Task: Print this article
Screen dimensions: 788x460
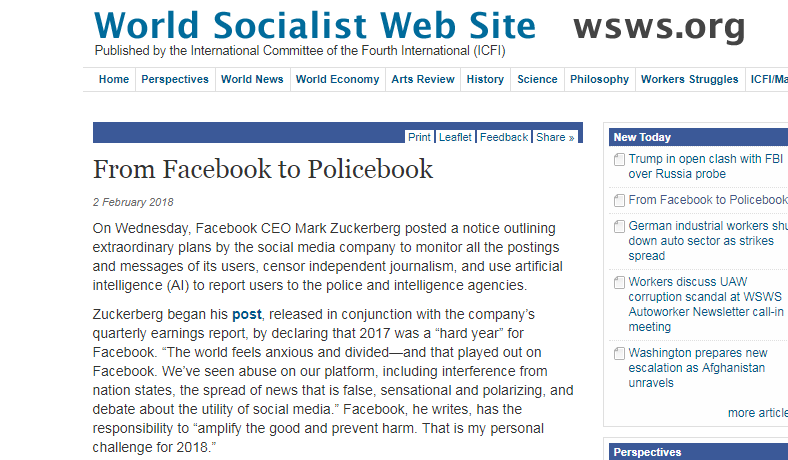Action: (419, 137)
